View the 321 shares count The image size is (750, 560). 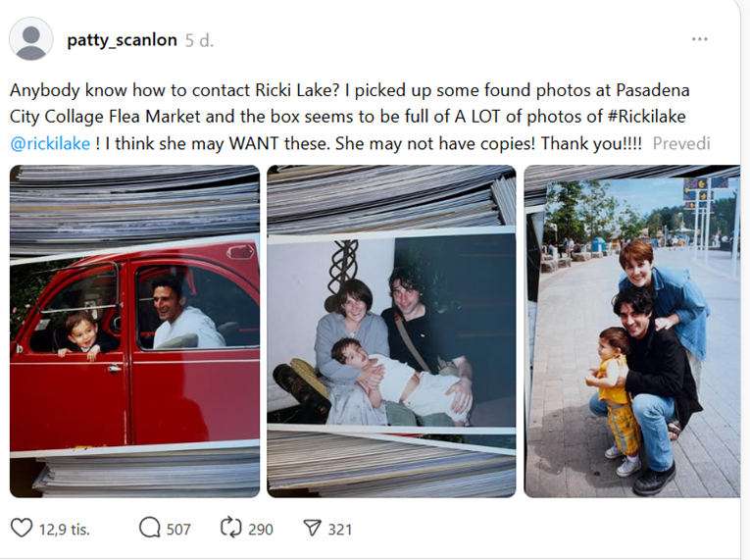(339, 530)
